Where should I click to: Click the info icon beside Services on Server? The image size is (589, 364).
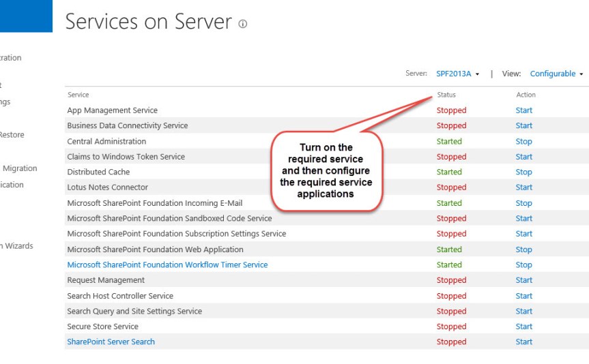click(x=243, y=24)
